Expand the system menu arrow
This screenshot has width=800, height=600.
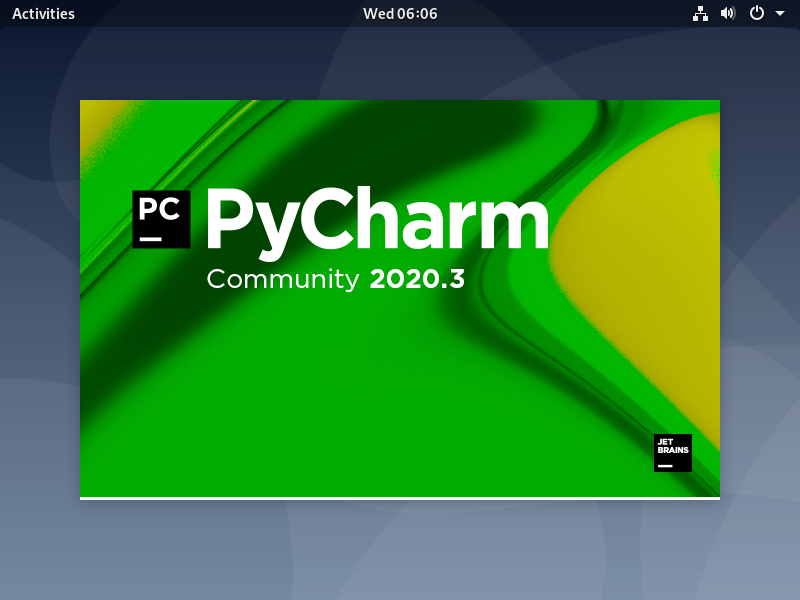click(x=780, y=13)
